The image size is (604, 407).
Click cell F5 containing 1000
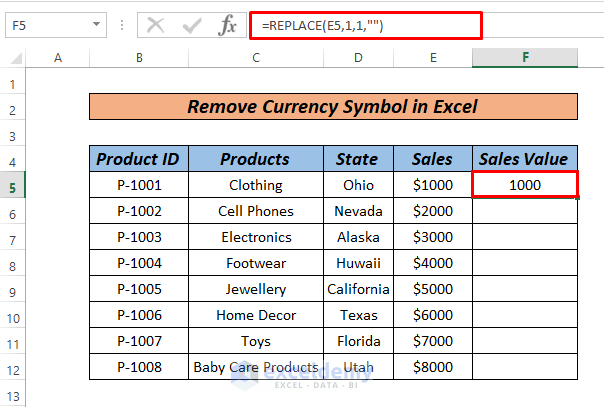525,185
